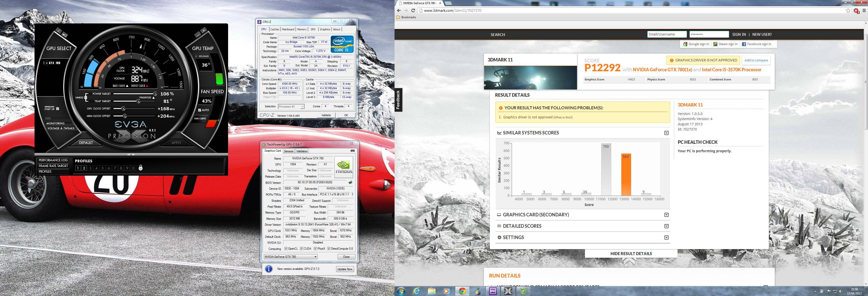Open the Validation tab in GPU-Z
Image resolution: width=868 pixels, height=296 pixels.
pyautogui.click(x=302, y=151)
